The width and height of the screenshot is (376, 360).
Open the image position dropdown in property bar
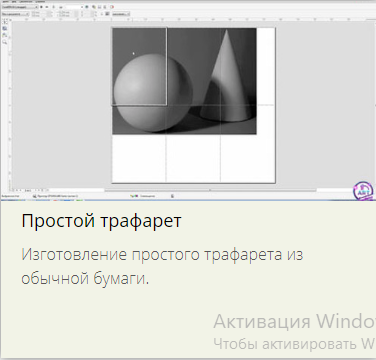point(15,14)
